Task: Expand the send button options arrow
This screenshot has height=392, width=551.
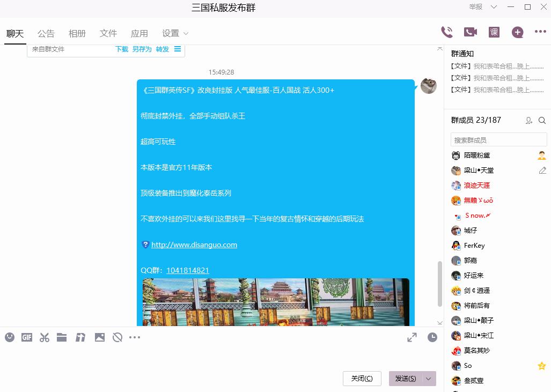Action: pos(428,379)
